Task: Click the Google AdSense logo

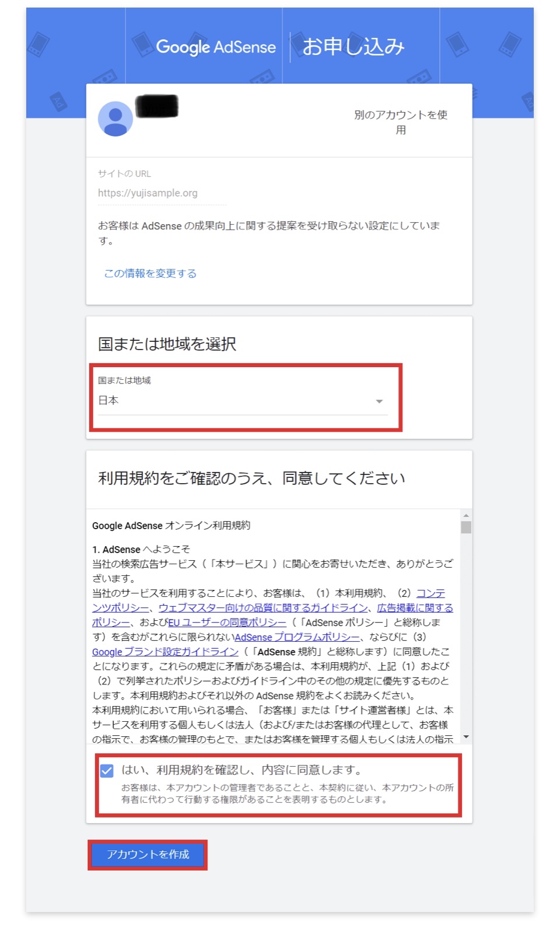Action: tap(215, 47)
